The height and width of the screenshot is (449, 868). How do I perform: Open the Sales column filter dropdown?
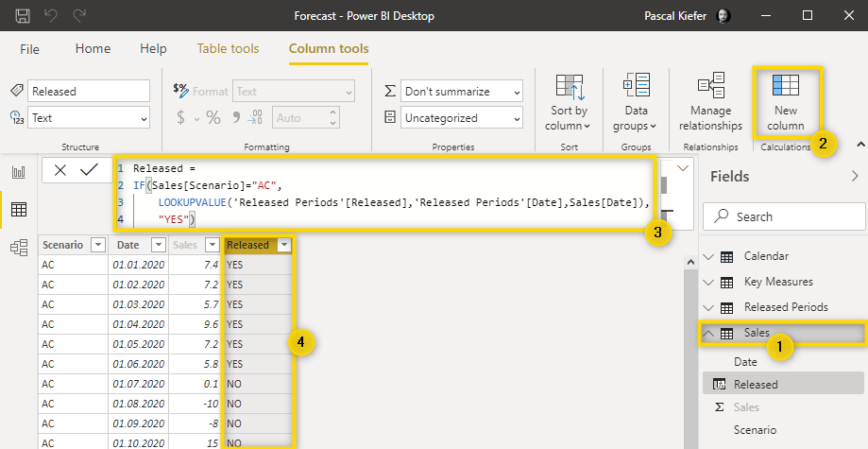(x=212, y=245)
